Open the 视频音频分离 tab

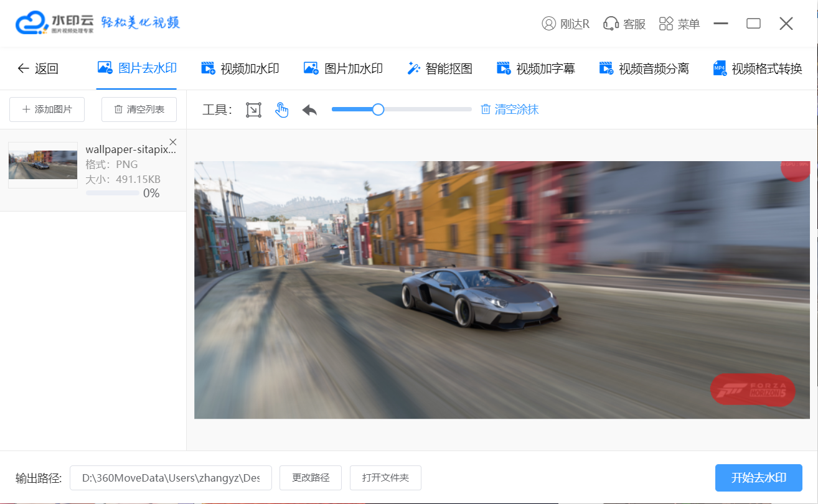coord(644,68)
